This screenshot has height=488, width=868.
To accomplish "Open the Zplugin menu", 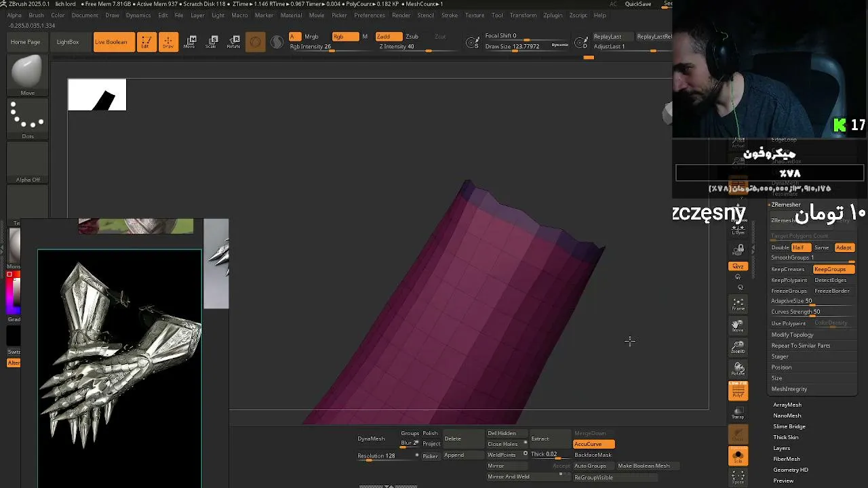I will [x=553, y=15].
